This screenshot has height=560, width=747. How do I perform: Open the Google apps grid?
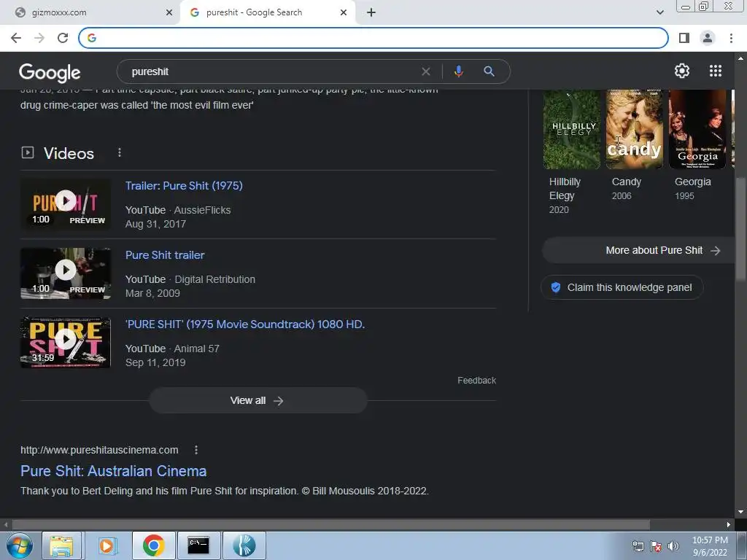[716, 71]
